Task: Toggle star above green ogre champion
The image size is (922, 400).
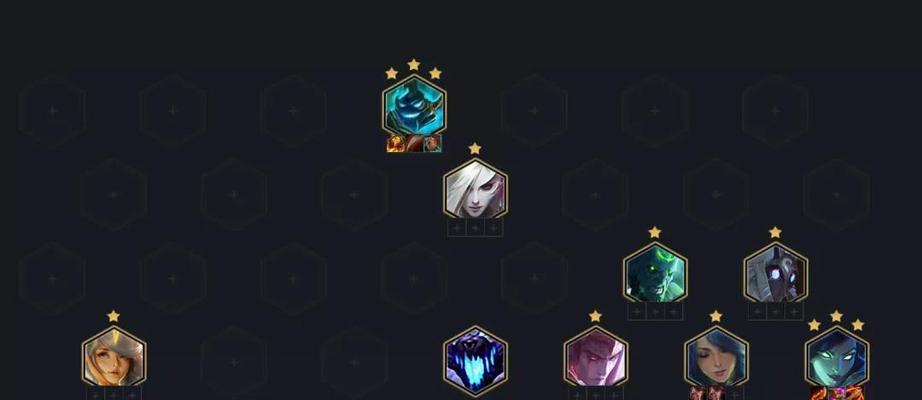Action: click(x=655, y=232)
